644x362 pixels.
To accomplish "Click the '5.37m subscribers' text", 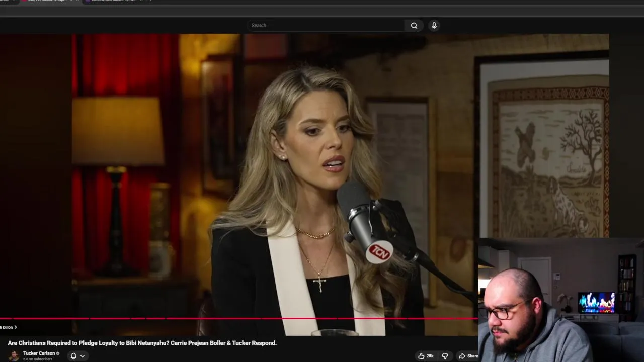I will (x=38, y=359).
